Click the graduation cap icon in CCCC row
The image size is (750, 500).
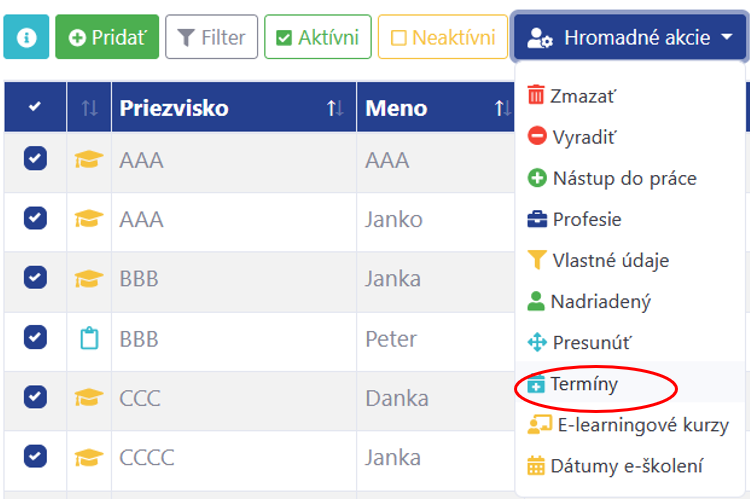pos(89,457)
